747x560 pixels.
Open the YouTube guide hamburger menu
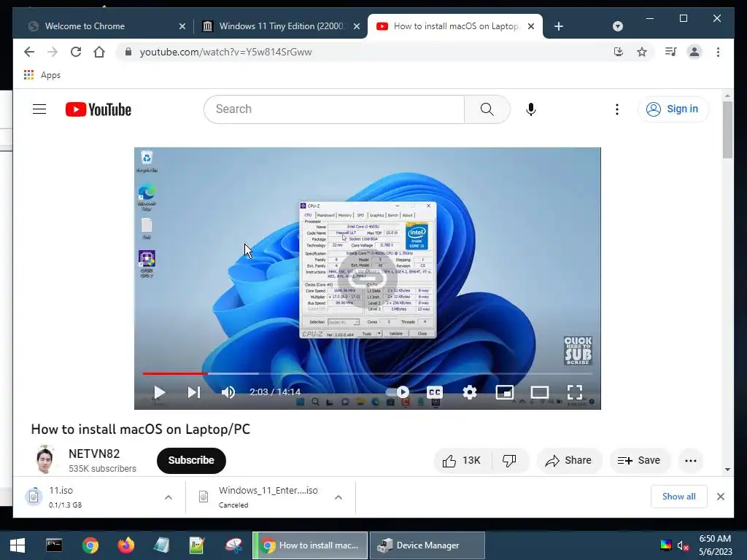(x=39, y=109)
